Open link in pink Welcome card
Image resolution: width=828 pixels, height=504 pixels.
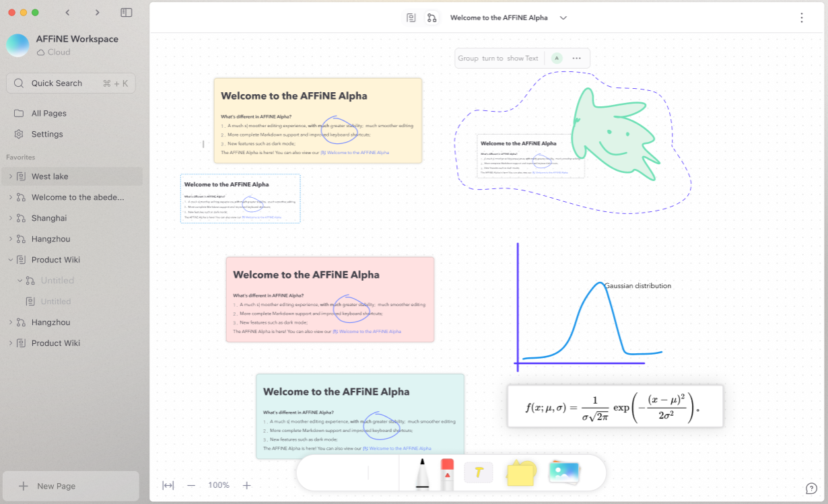click(367, 332)
